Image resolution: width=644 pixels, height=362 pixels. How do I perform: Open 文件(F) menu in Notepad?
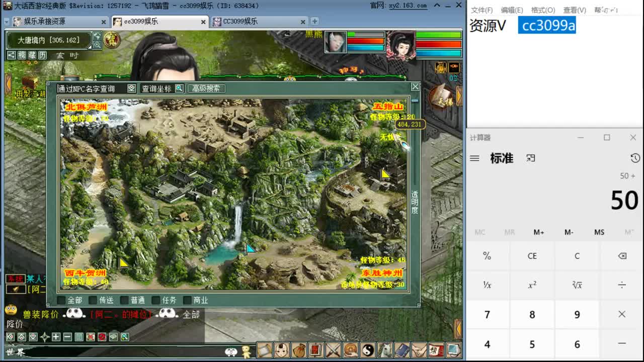click(482, 10)
